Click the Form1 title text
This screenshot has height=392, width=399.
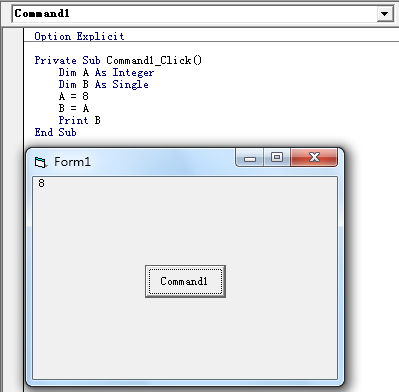click(x=72, y=162)
